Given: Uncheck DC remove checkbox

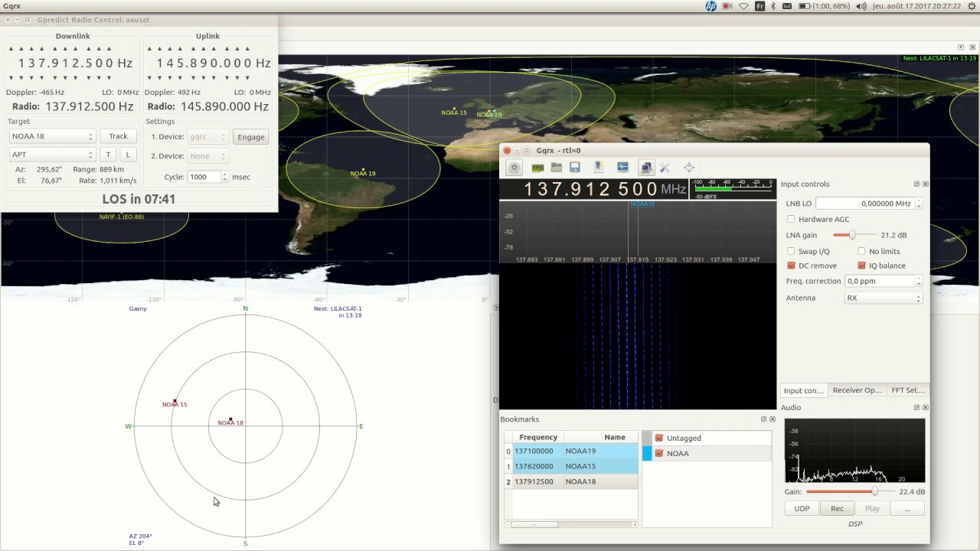Looking at the screenshot, I should (x=791, y=266).
